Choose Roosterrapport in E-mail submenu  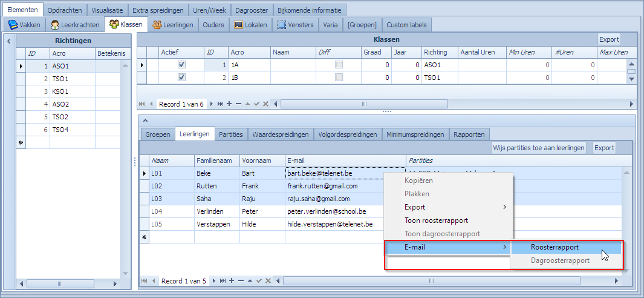(x=566, y=247)
